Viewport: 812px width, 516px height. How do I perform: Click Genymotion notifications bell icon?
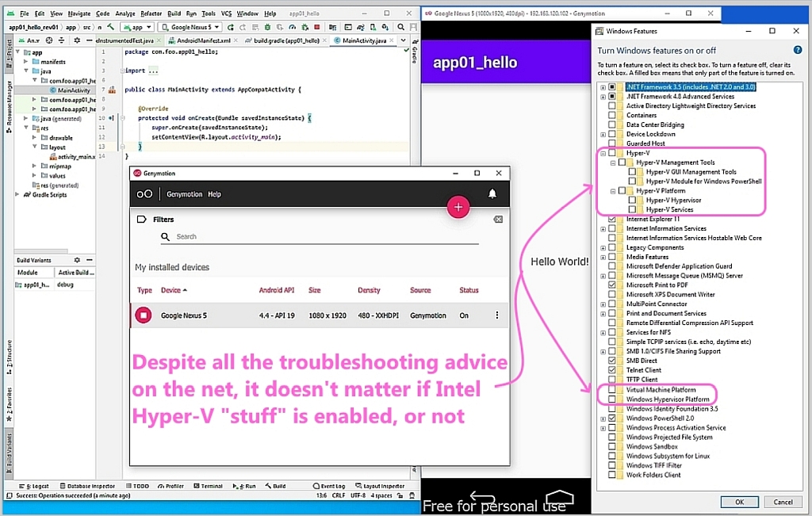point(492,193)
